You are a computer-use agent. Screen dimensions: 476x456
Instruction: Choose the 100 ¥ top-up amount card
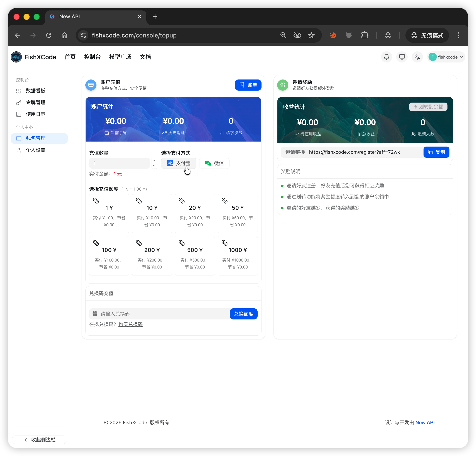coord(109,255)
